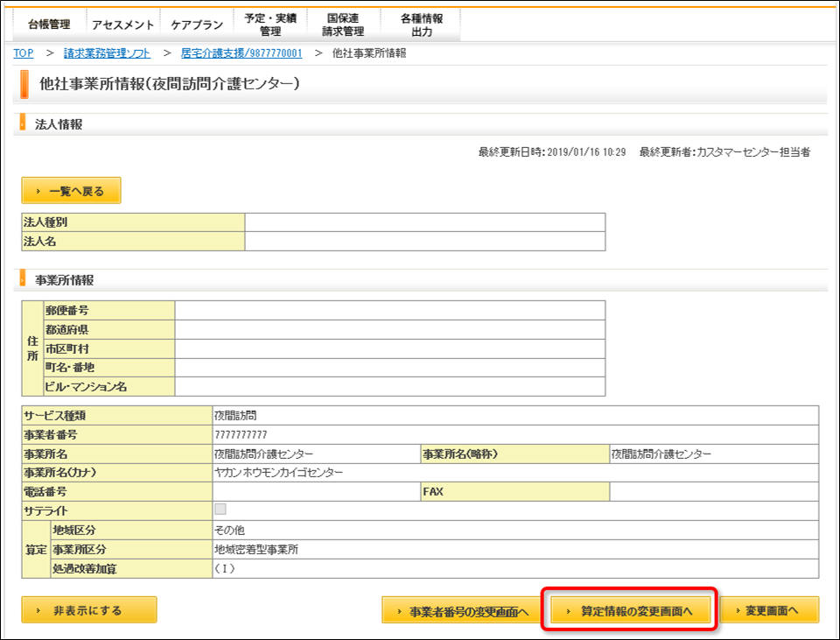Toggle the サテライト checkbox

(x=220, y=510)
